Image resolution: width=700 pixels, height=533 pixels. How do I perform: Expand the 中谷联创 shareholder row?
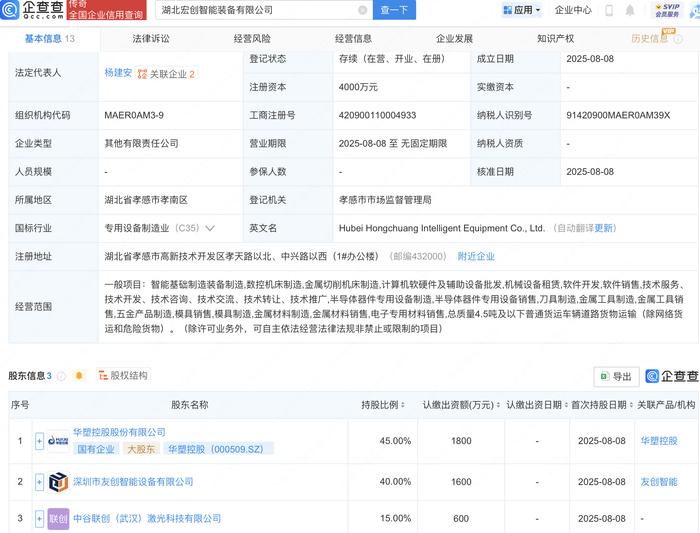(39, 519)
